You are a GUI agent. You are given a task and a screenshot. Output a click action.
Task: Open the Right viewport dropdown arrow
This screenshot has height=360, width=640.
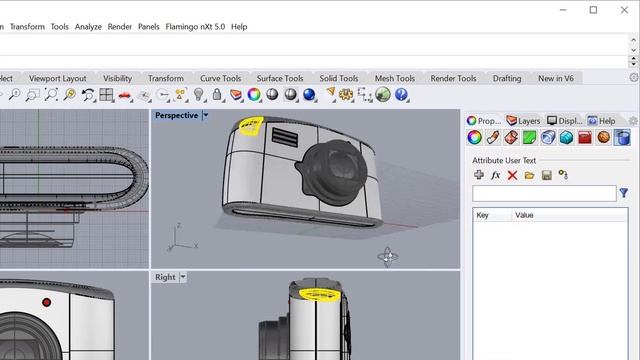tap(183, 277)
